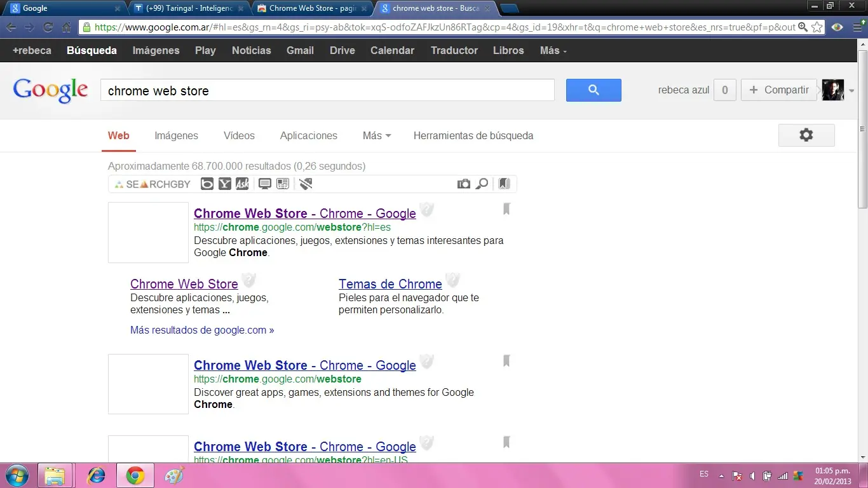868x488 pixels.
Task: Open the profile photo thumbnail
Action: point(833,90)
